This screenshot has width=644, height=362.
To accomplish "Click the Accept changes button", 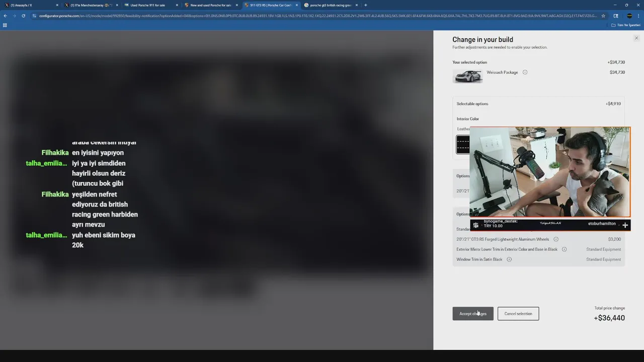I will coord(473,314).
